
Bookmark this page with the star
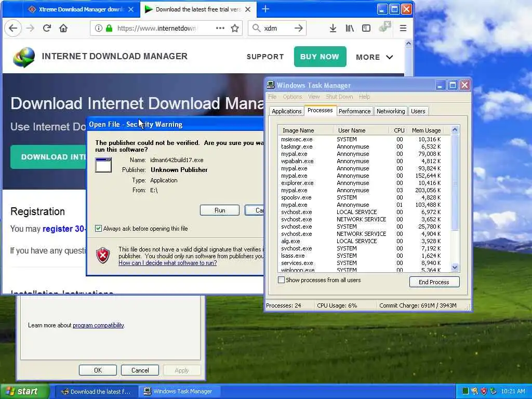tap(235, 28)
